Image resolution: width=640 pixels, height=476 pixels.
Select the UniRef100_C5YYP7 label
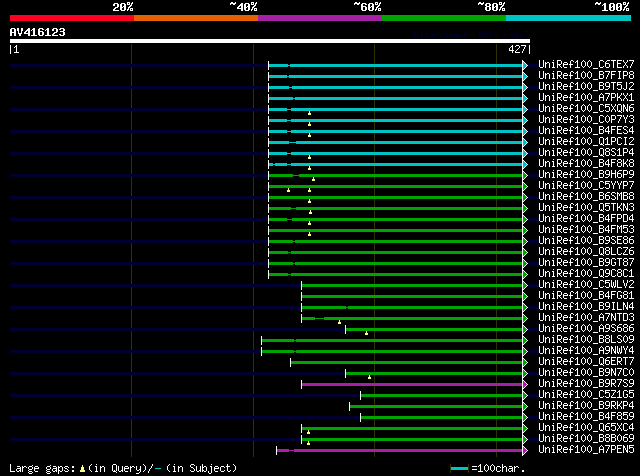click(586, 185)
